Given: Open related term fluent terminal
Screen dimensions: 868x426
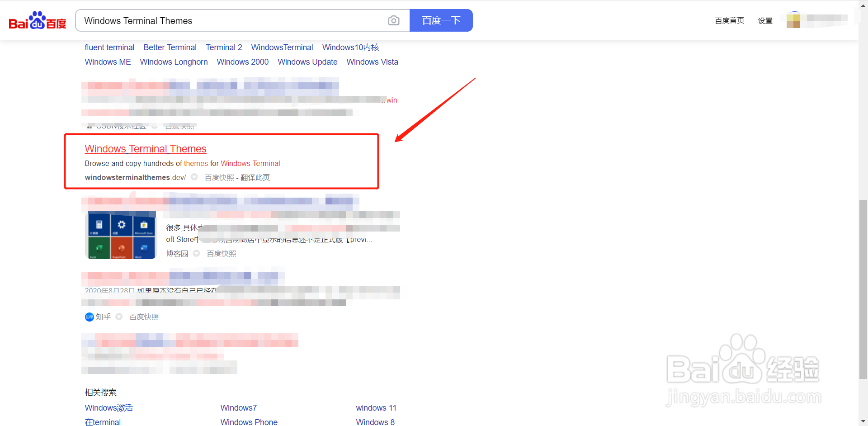Looking at the screenshot, I should (109, 47).
